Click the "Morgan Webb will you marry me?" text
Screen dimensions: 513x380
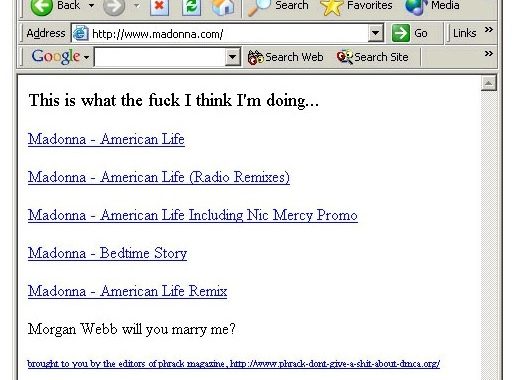pos(132,329)
